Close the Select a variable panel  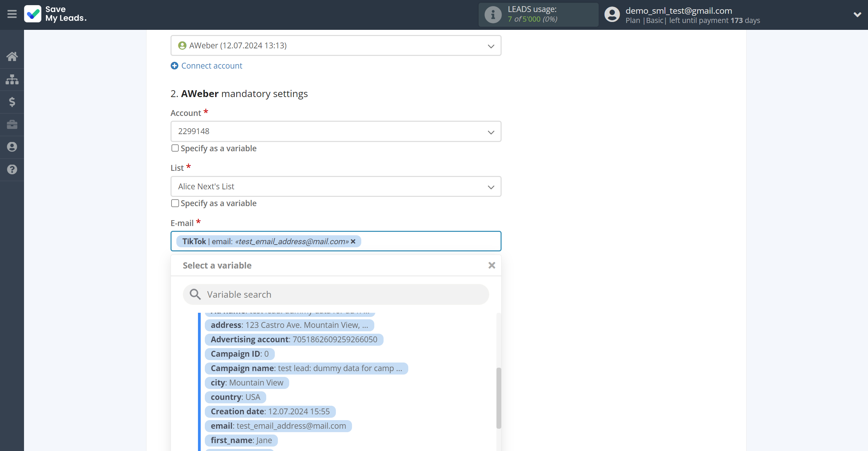[492, 265]
